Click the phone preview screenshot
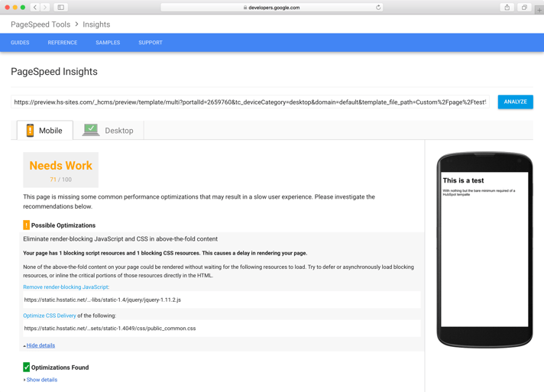 [x=484, y=249]
